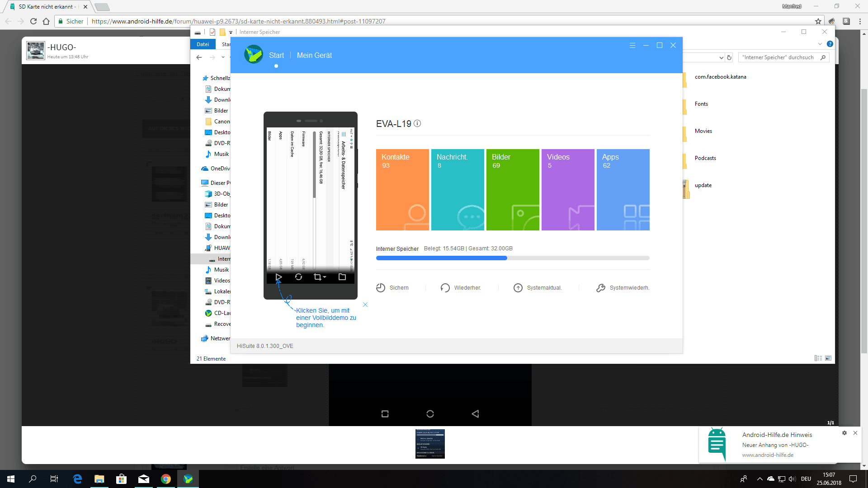Screen dimensions: 868x488
Task: Click Sichern backup button
Action: coord(392,288)
